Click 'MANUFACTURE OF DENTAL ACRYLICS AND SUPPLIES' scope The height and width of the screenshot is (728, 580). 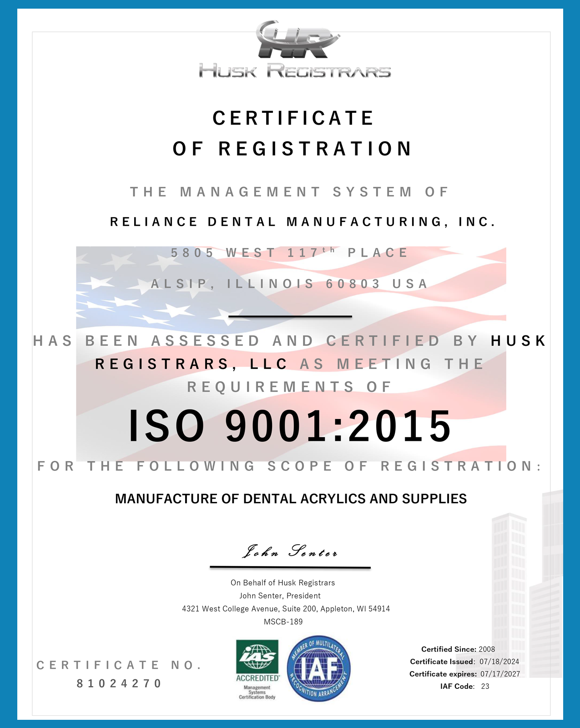tap(291, 499)
